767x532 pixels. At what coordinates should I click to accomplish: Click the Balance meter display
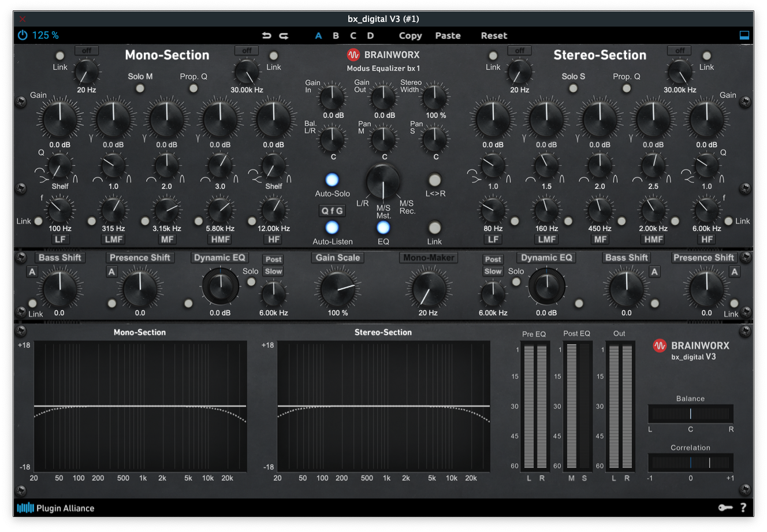691,414
